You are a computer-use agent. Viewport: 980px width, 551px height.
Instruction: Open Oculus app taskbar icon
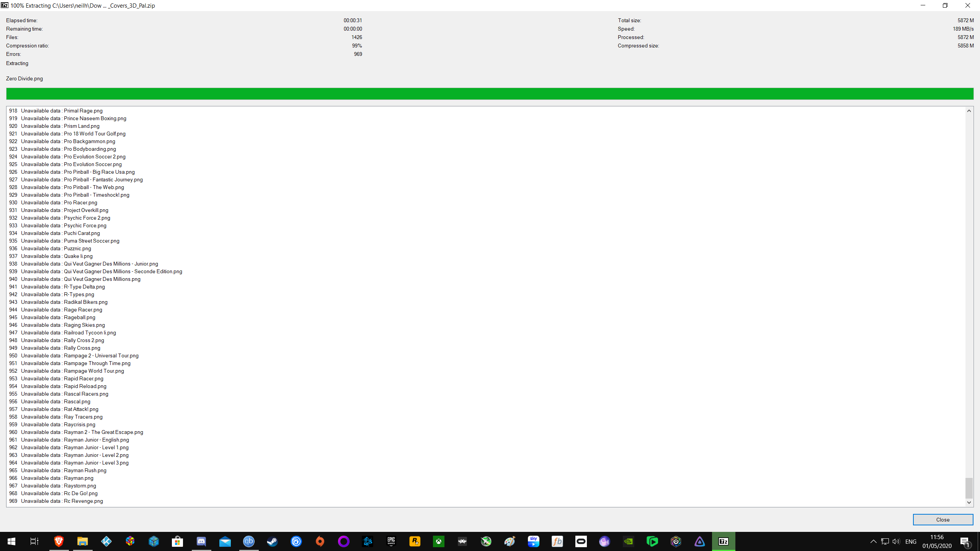point(581,541)
